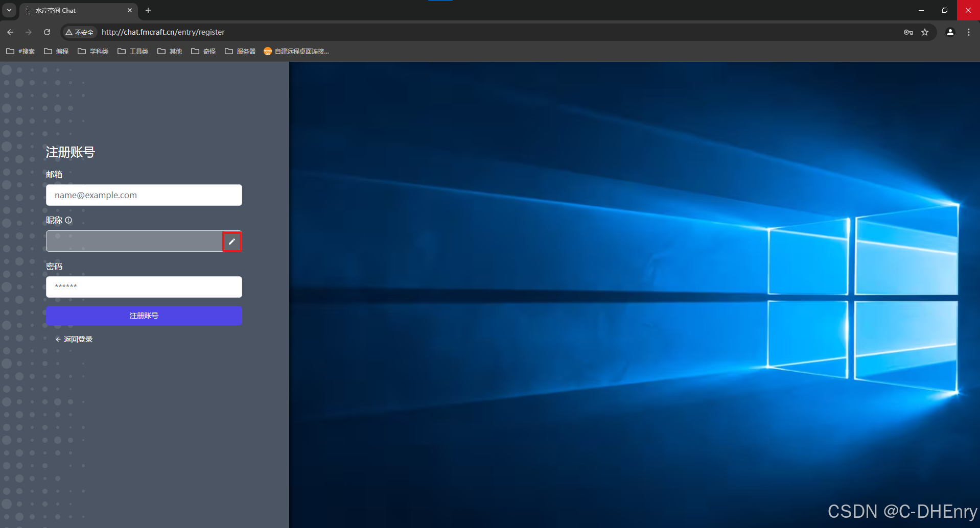Bookmark this page with the star icon

[x=925, y=32]
